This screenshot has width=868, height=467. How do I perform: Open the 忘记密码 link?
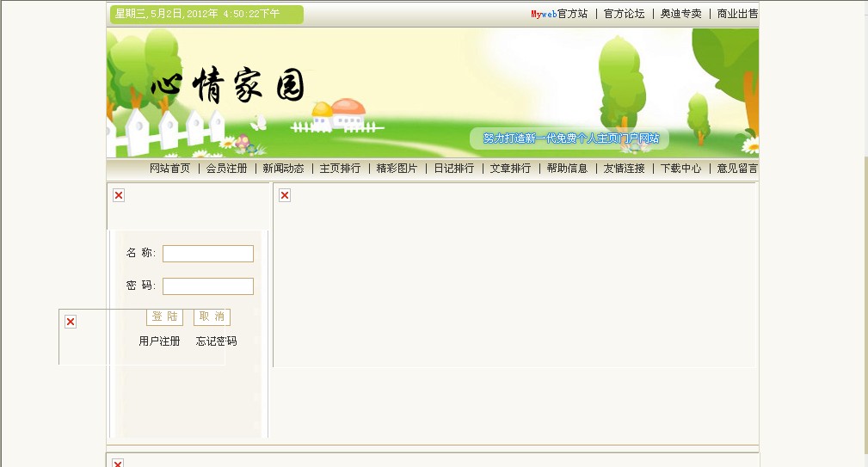click(217, 341)
